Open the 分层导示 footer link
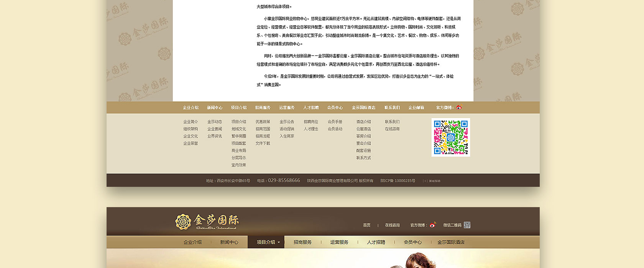 point(238,158)
